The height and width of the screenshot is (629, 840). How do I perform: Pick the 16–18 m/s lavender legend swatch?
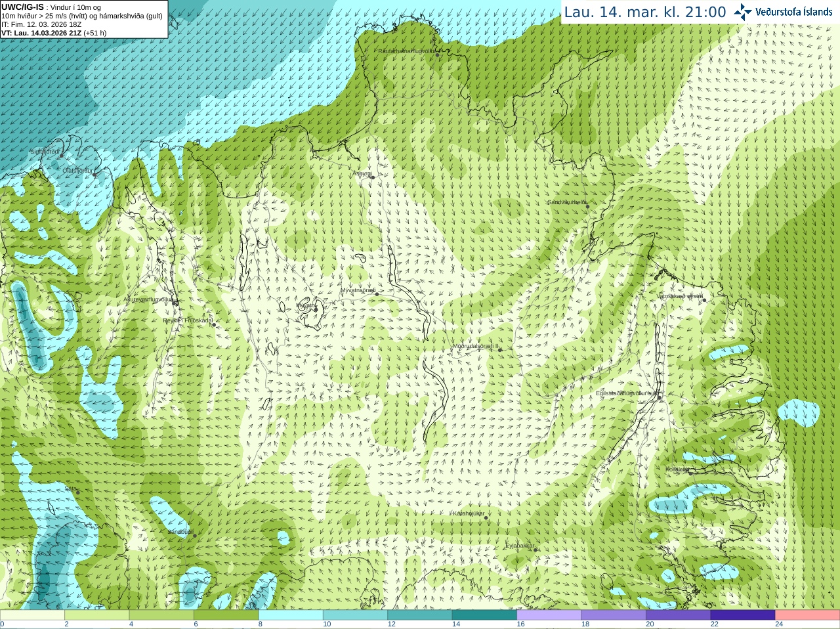549,615
